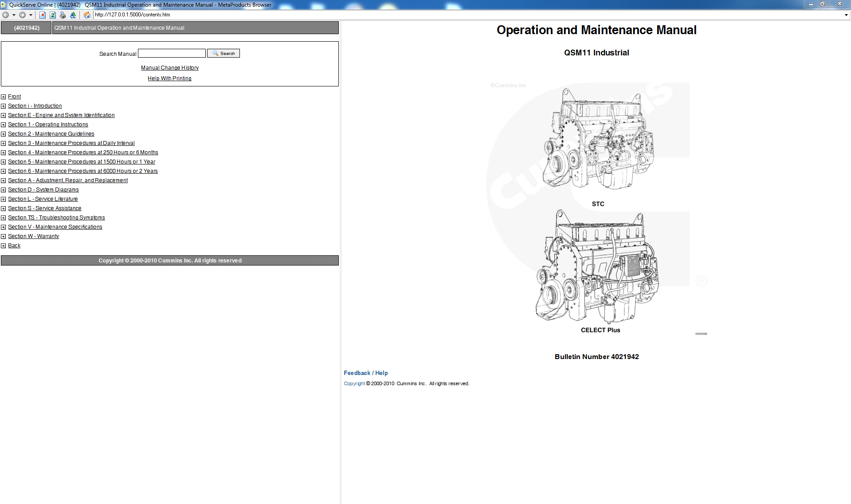This screenshot has height=504, width=851.
Task: Click the Refresh page icon
Action: click(x=52, y=15)
